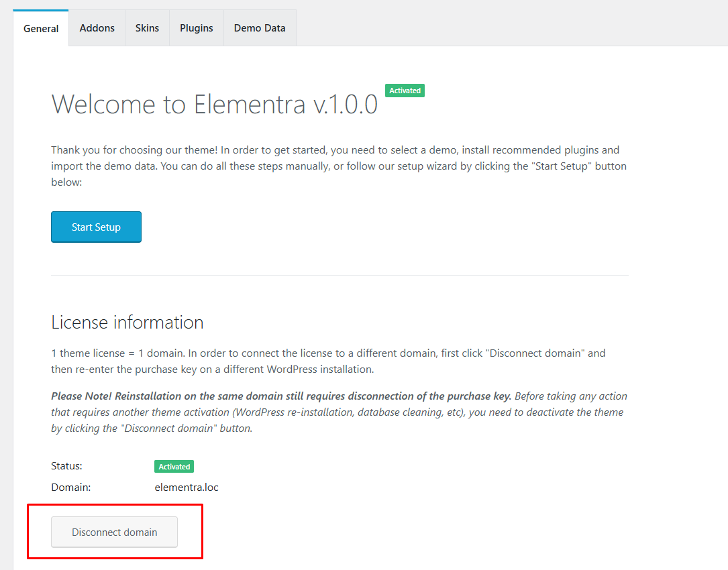Click the Start Setup button

pos(96,227)
